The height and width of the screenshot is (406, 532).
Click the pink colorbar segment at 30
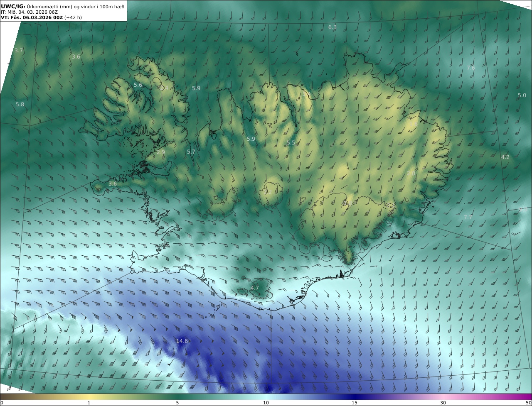443,396
